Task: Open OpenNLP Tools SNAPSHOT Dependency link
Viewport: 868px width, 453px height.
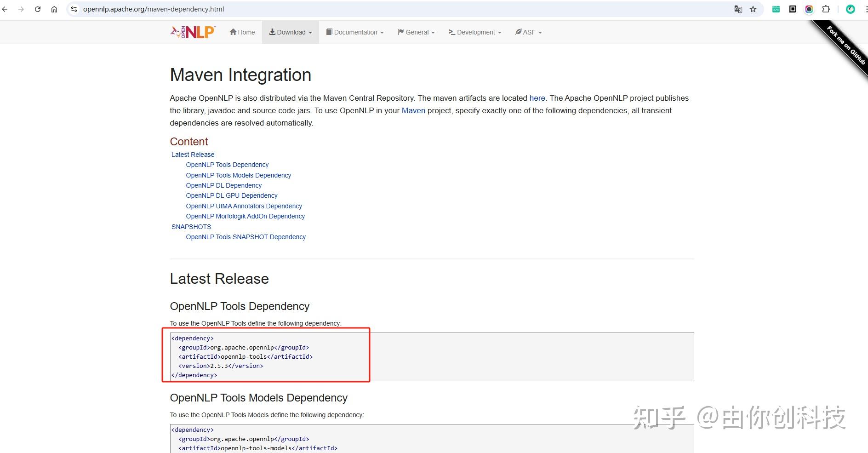Action: (246, 237)
